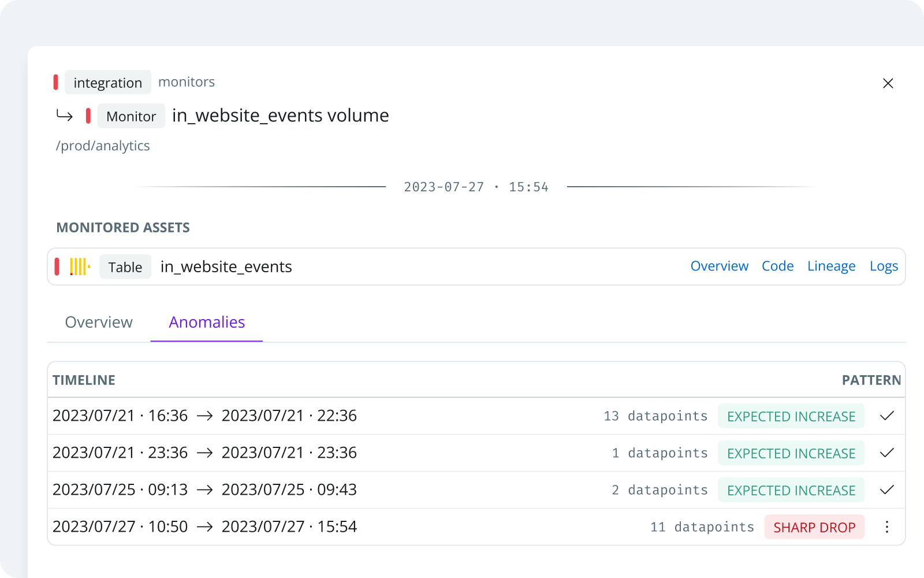Open the asset Overview link
The image size is (924, 578).
[x=720, y=266]
